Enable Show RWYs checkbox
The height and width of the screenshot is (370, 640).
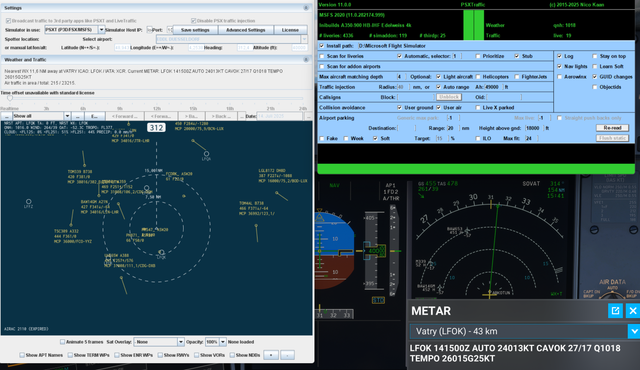[160, 355]
